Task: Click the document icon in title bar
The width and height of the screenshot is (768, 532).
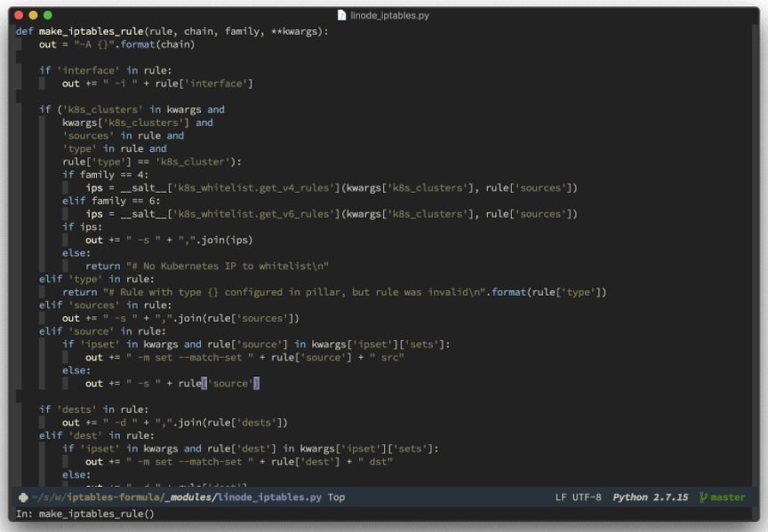Action: (x=342, y=15)
